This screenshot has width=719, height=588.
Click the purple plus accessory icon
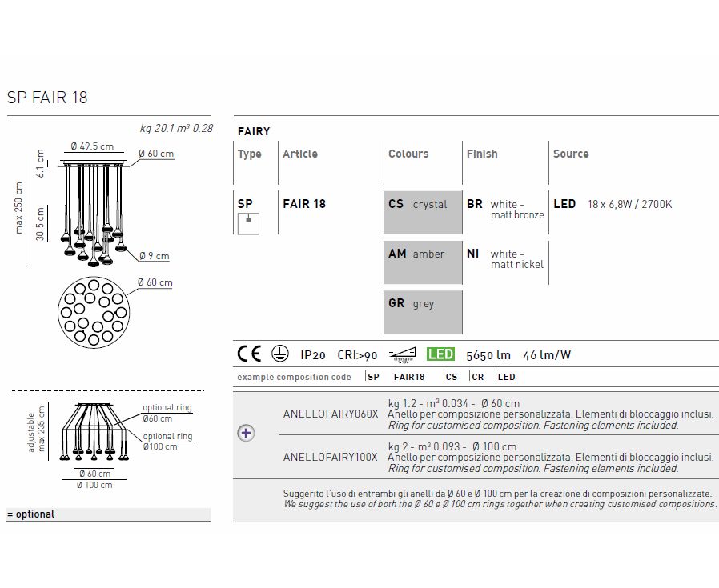[246, 433]
